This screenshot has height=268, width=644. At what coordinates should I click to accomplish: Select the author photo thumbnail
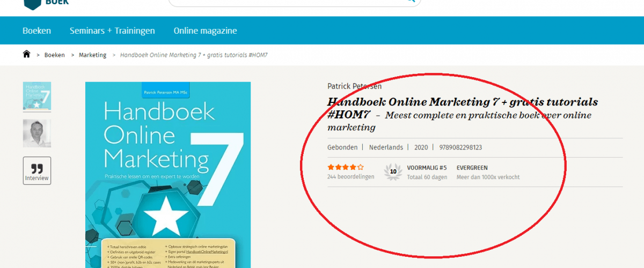[x=37, y=133]
